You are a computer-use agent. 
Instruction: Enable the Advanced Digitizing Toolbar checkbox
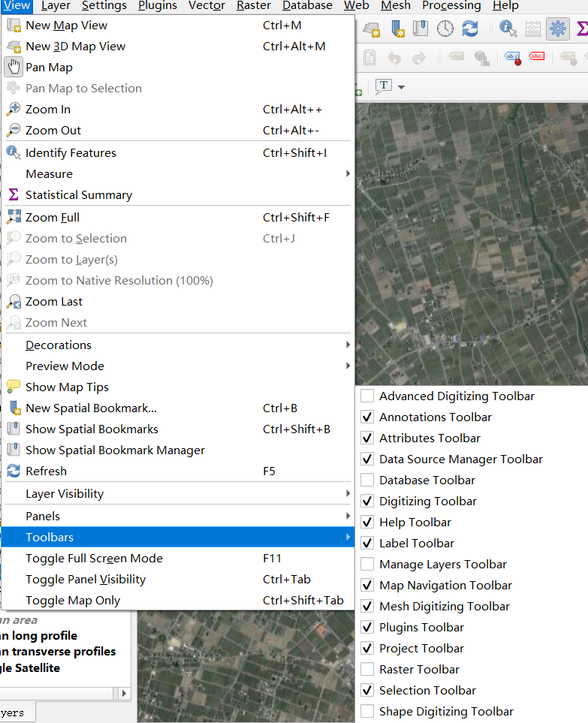[367, 396]
